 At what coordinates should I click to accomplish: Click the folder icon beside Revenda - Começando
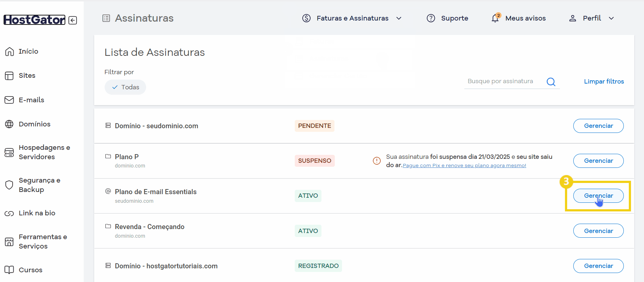pyautogui.click(x=108, y=226)
